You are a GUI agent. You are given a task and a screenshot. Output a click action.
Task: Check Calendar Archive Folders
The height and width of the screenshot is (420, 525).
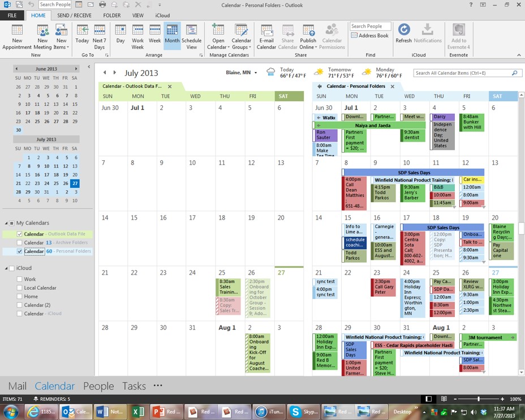pos(19,242)
